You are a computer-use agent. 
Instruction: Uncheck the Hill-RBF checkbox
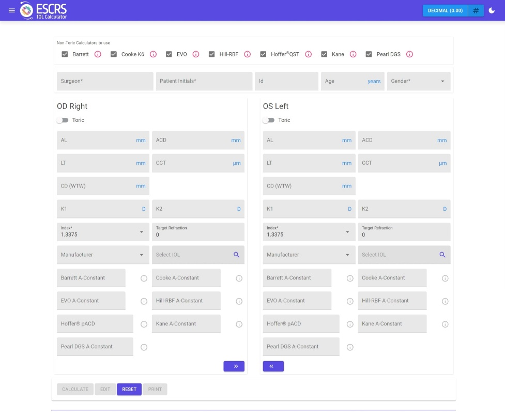coord(211,54)
